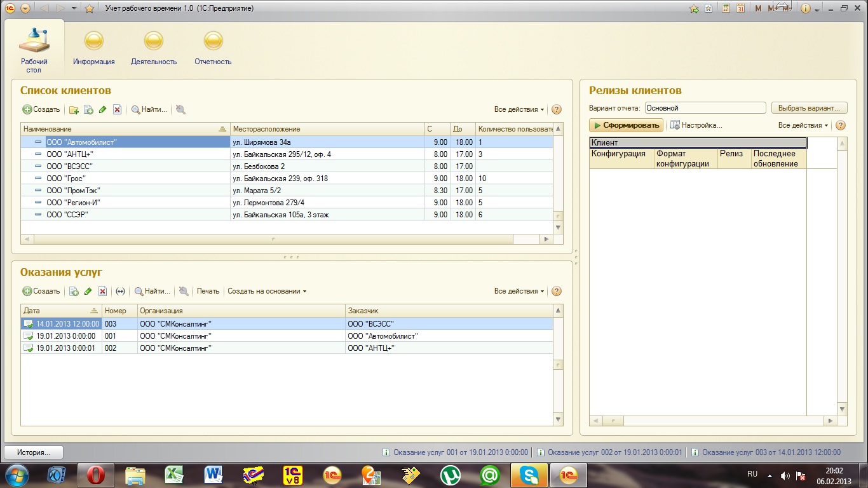Open link Оказание услуг 001 от 19.01.2013
The image size is (868, 488).
pyautogui.click(x=455, y=452)
